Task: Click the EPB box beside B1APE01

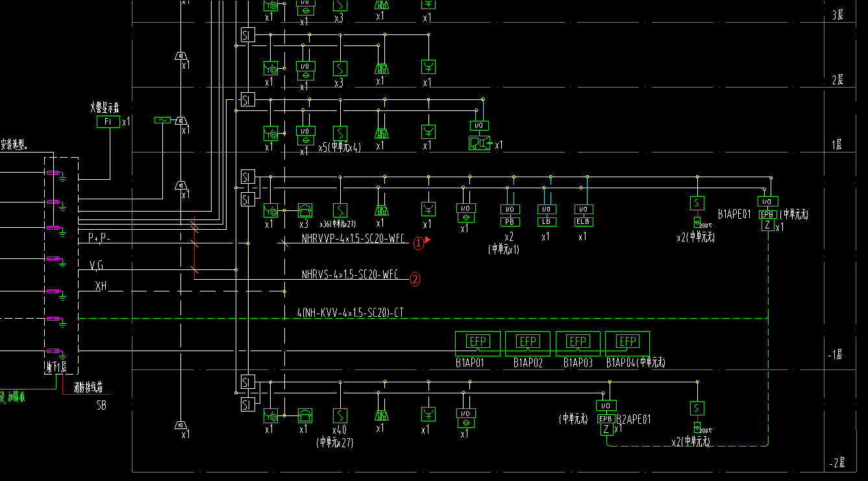Action: 768,214
